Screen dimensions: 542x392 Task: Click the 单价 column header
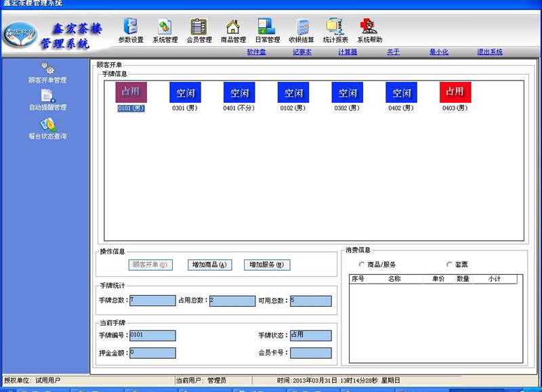coord(438,279)
